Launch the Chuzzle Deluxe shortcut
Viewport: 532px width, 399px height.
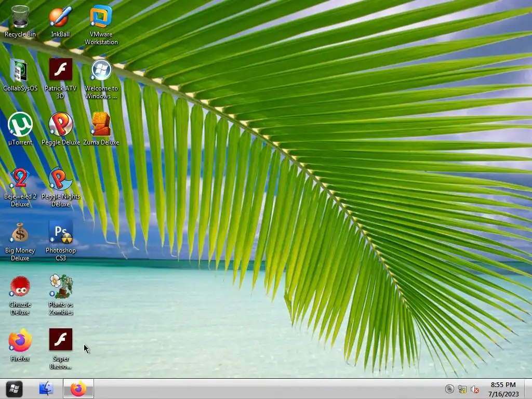pyautogui.click(x=20, y=295)
